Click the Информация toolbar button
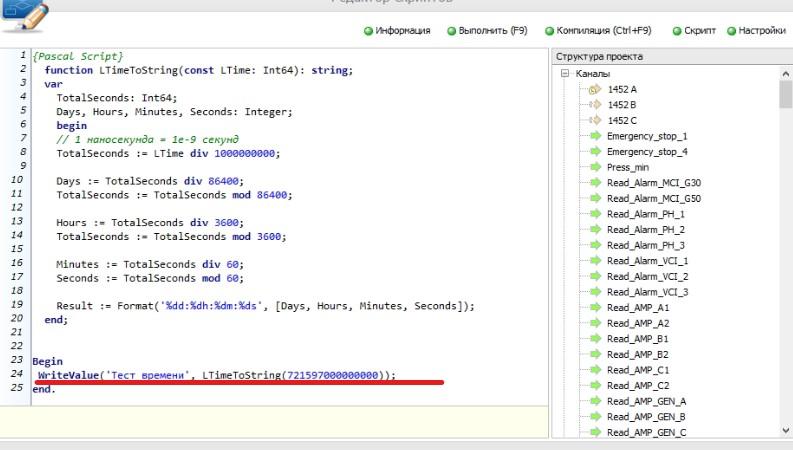This screenshot has height=450, width=793. [397, 31]
